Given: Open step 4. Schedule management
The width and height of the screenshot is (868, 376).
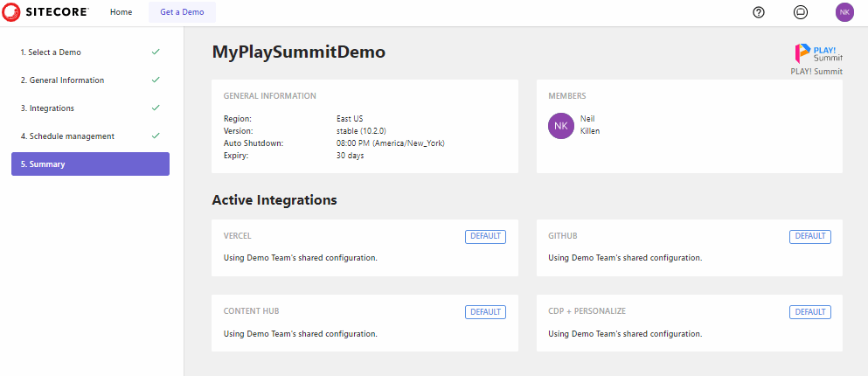Looking at the screenshot, I should click(x=67, y=136).
